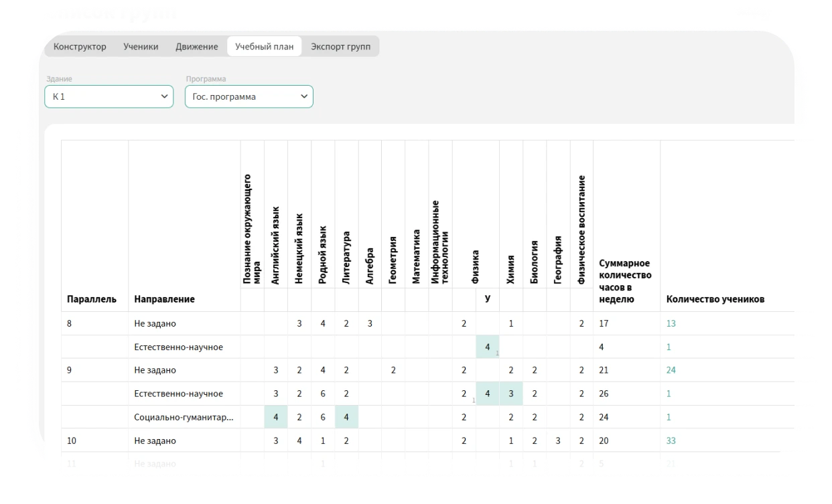
Task: Open the Программа dropdown chevron
Action: [304, 96]
